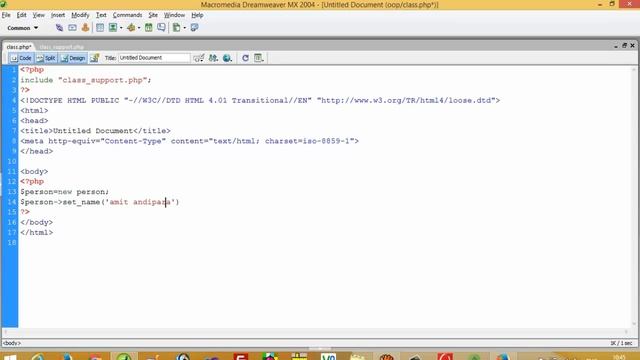Click the closing </html> tag line
Screen dimensions: 640x360
(x=36, y=232)
